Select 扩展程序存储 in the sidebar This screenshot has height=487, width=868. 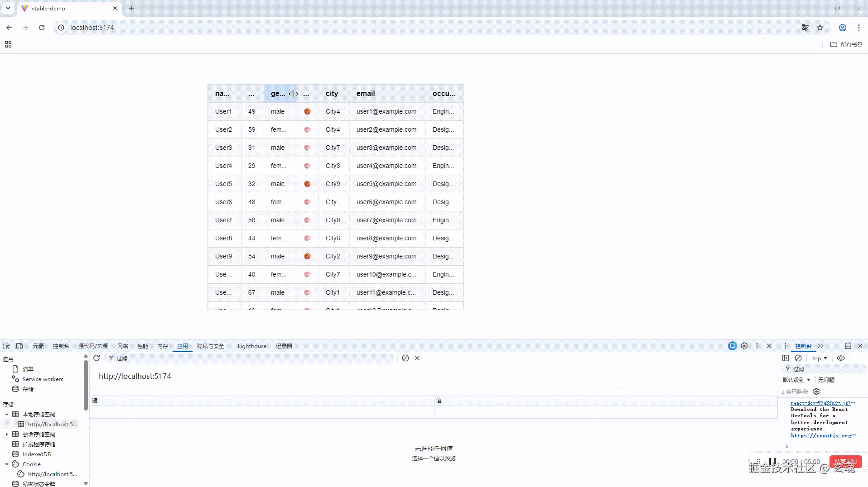[39, 444]
